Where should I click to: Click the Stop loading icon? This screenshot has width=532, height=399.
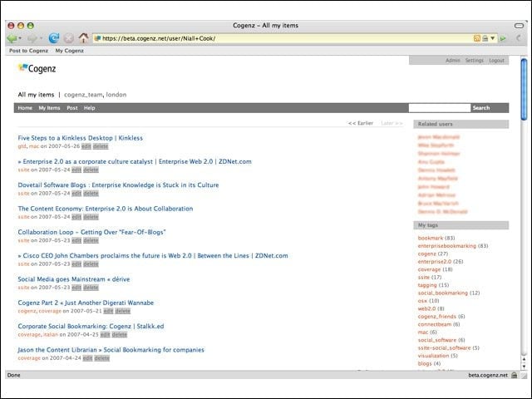coord(69,38)
